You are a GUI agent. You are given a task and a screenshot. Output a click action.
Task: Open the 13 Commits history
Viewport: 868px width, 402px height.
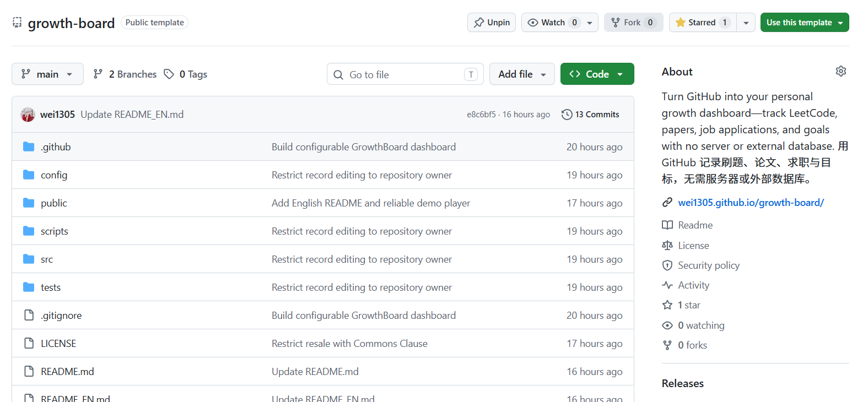click(590, 115)
